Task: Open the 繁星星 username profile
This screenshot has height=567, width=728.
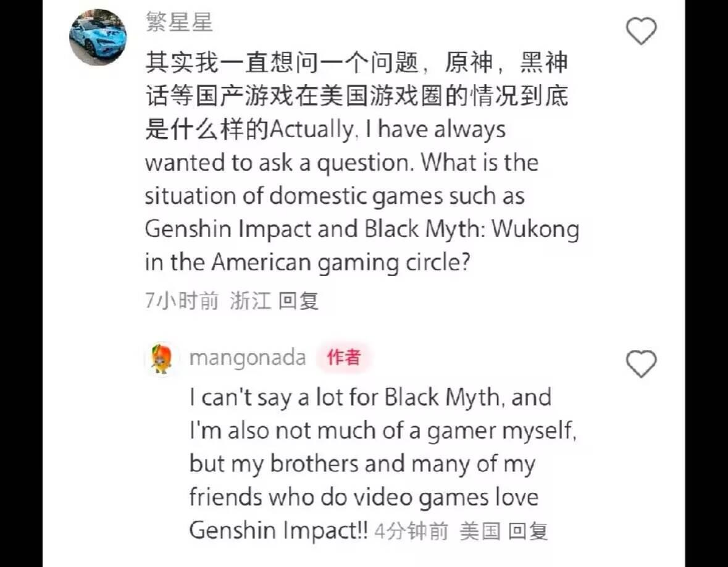Action: (179, 22)
